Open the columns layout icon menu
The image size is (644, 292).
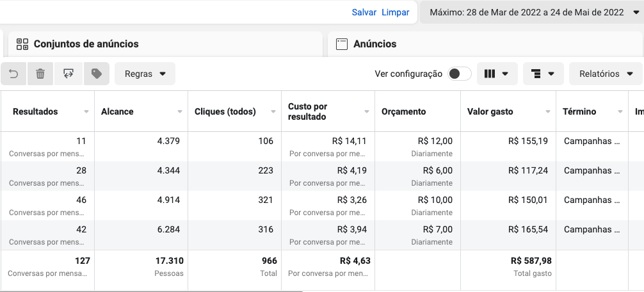coord(497,74)
